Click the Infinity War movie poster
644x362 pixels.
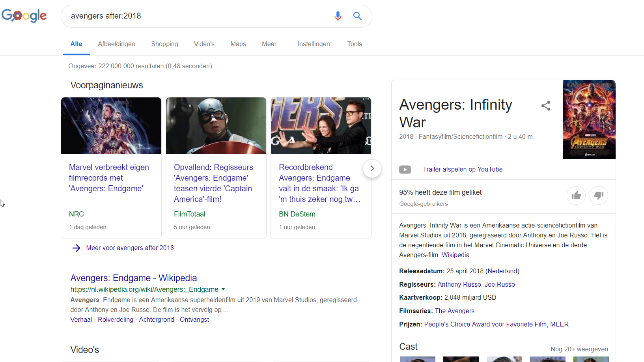tap(589, 119)
